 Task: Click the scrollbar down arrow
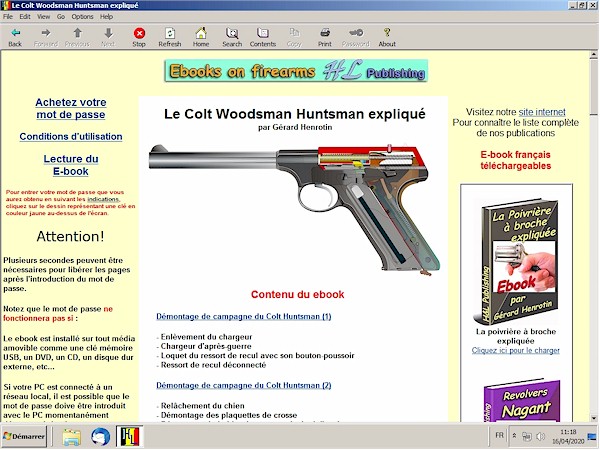pos(593,418)
